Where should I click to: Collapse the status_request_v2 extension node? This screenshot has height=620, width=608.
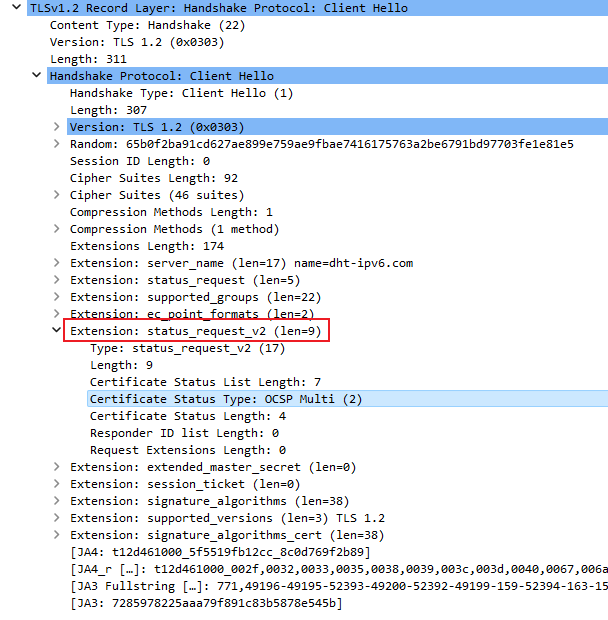(x=57, y=330)
